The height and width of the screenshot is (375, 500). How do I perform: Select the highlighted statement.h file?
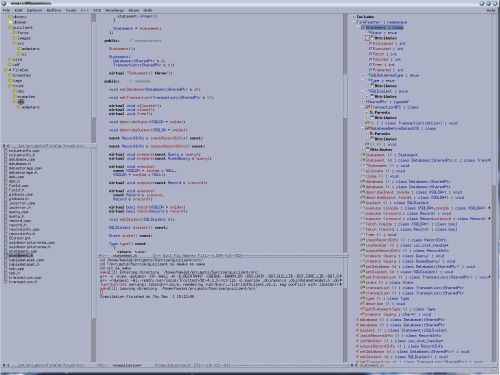[21, 256]
